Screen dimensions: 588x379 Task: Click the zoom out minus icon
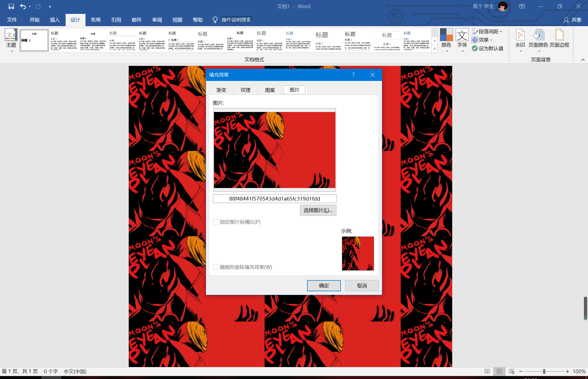pos(521,371)
